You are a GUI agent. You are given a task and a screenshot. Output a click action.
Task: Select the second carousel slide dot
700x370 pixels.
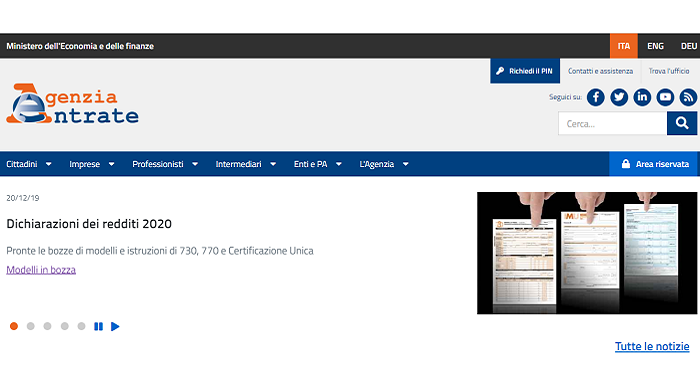coord(30,326)
